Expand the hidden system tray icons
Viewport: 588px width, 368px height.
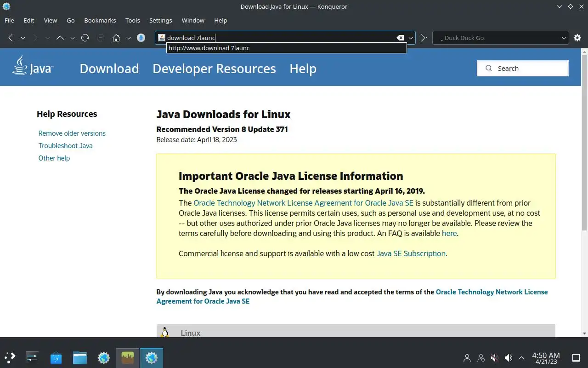point(521,357)
